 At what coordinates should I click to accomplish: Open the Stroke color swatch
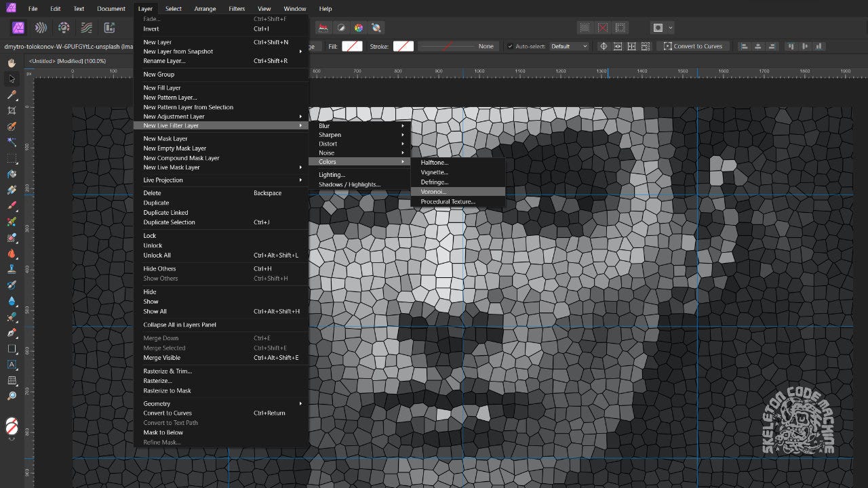click(x=403, y=46)
